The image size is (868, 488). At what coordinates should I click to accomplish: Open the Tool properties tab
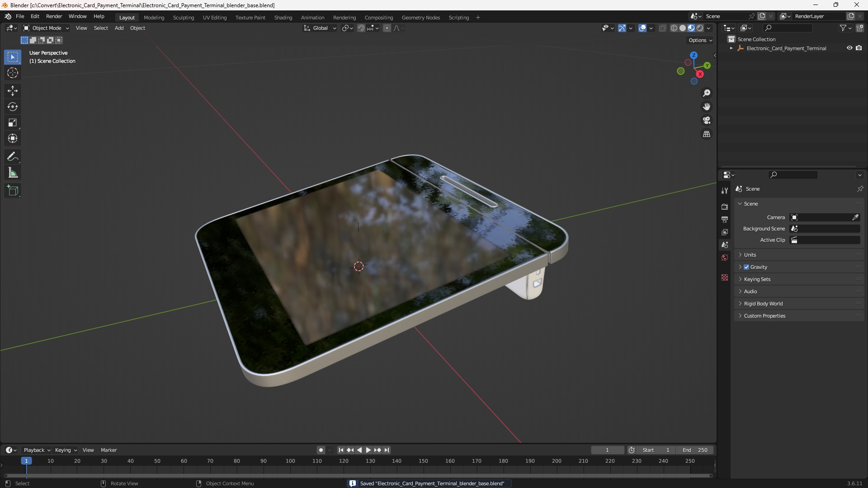pyautogui.click(x=725, y=191)
